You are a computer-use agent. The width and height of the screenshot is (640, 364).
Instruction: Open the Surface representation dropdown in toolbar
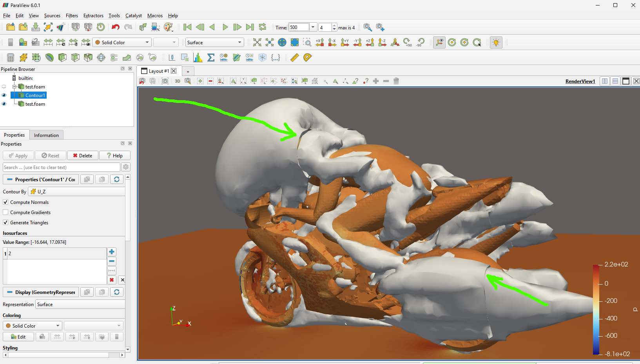tap(214, 42)
